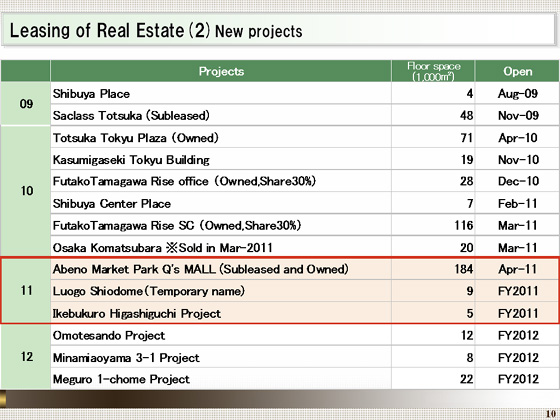Click floor space value '28'

click(466, 181)
